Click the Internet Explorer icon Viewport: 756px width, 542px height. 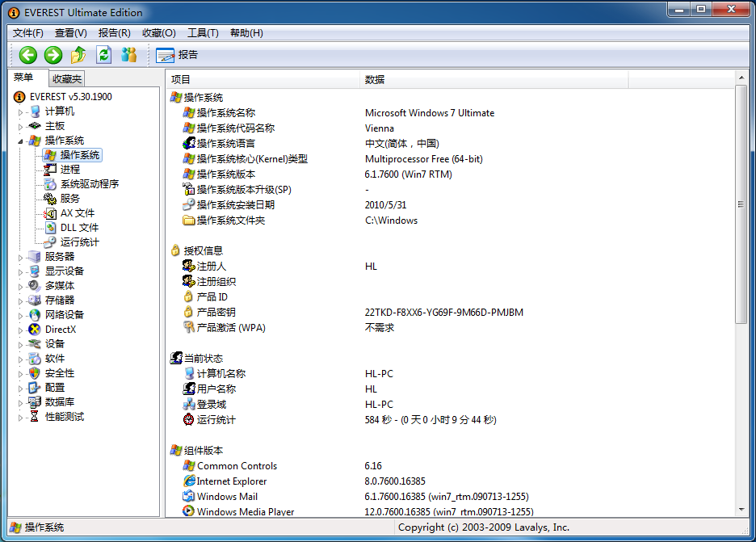[x=189, y=481]
